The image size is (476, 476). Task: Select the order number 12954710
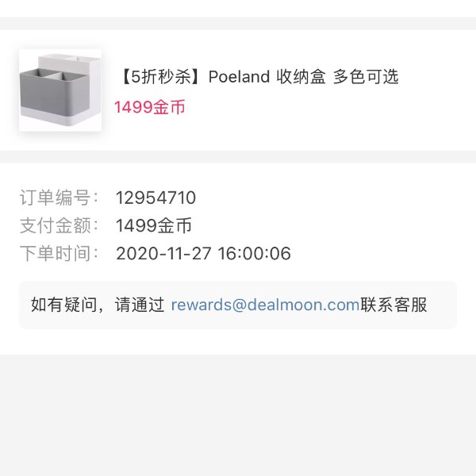click(x=155, y=198)
